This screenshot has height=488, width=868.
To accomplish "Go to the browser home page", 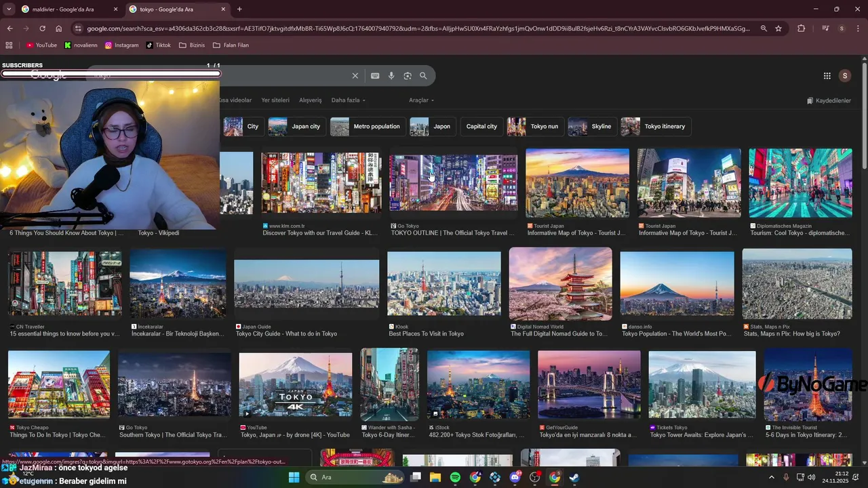I will pos(58,28).
